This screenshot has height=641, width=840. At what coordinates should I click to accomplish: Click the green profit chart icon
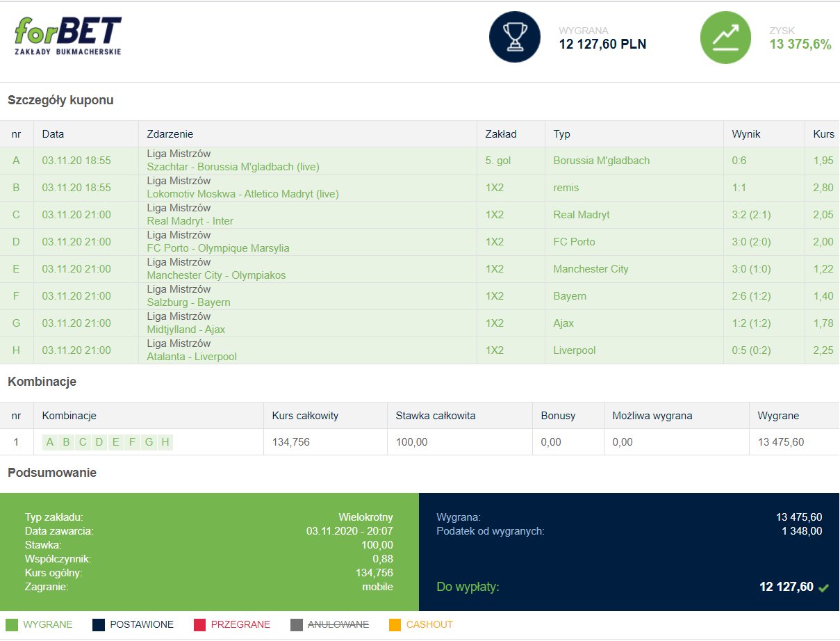pyautogui.click(x=725, y=38)
